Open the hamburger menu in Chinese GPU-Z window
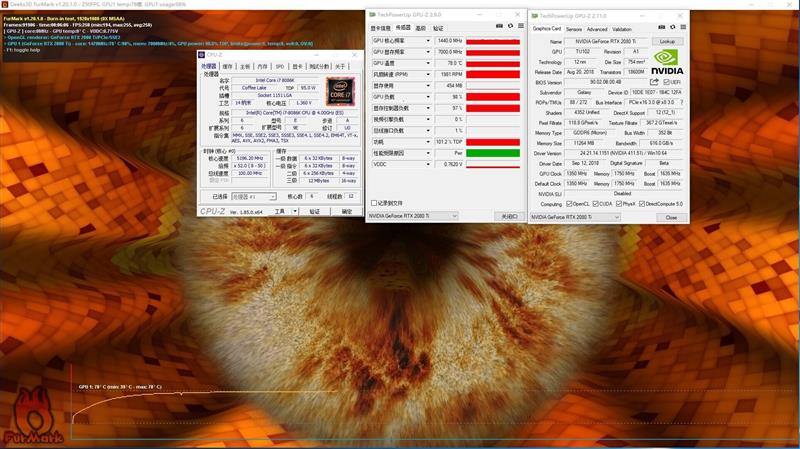The width and height of the screenshot is (800, 449). pyautogui.click(x=521, y=26)
